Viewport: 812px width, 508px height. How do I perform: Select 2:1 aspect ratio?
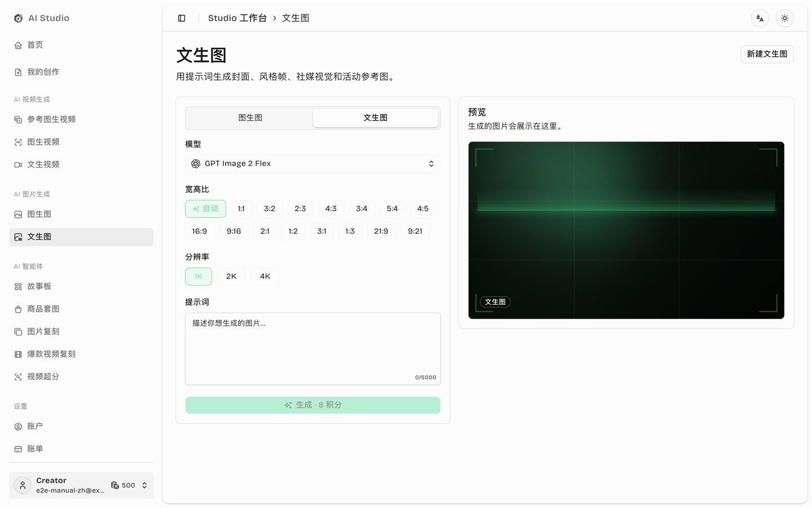point(265,231)
